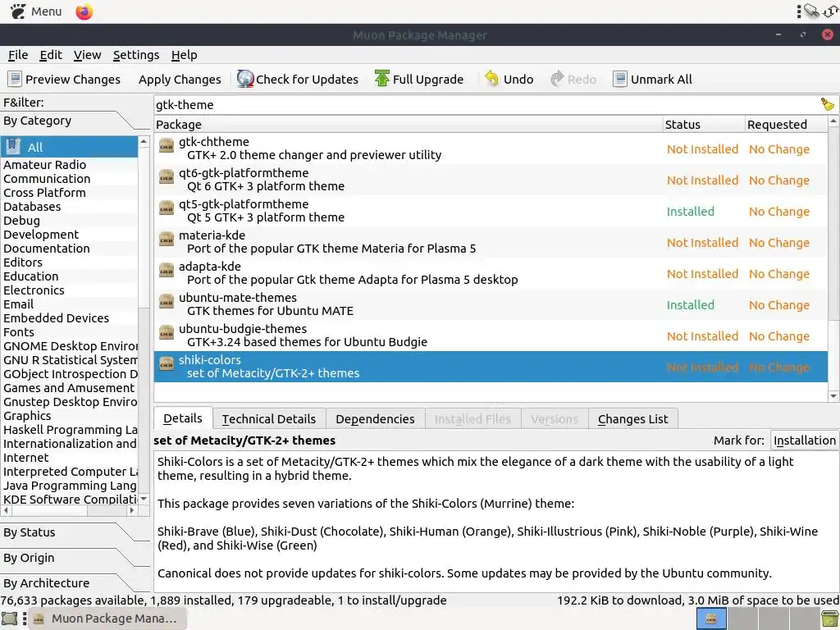
Task: Select the Graphics category
Action: tap(69, 416)
